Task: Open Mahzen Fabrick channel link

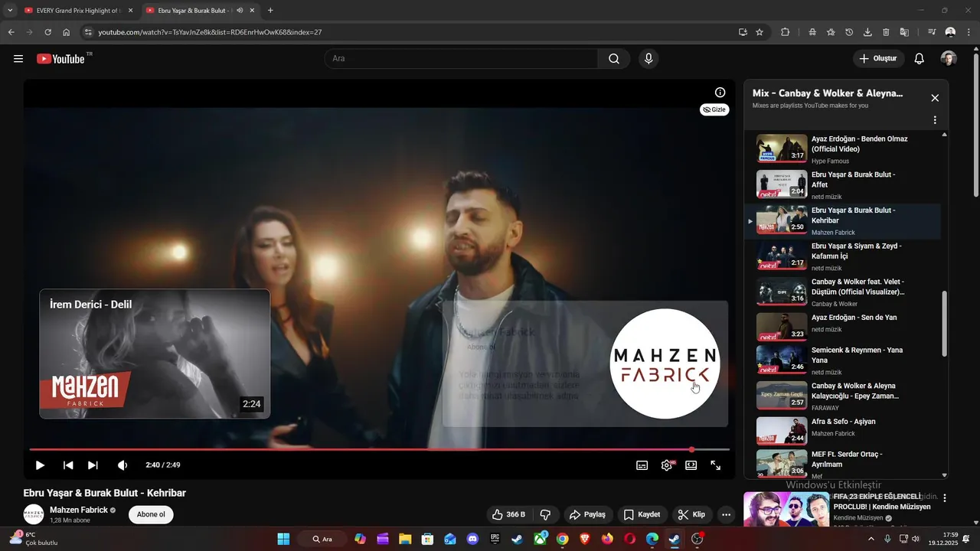Action: pyautogui.click(x=79, y=510)
